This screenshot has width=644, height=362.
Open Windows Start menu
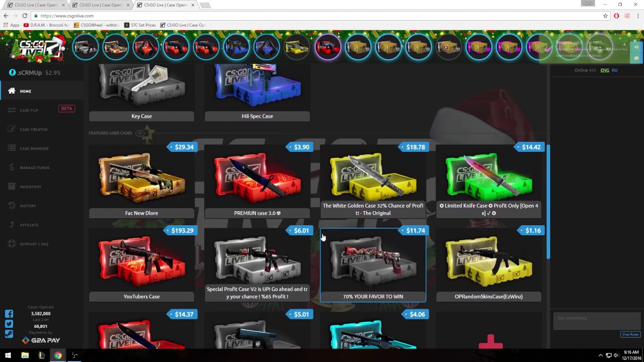[8, 355]
